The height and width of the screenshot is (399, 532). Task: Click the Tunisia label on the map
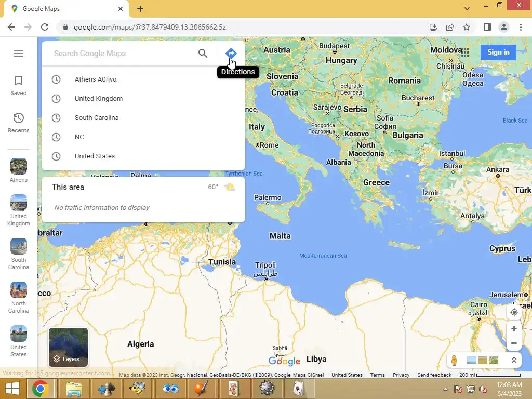(x=222, y=262)
